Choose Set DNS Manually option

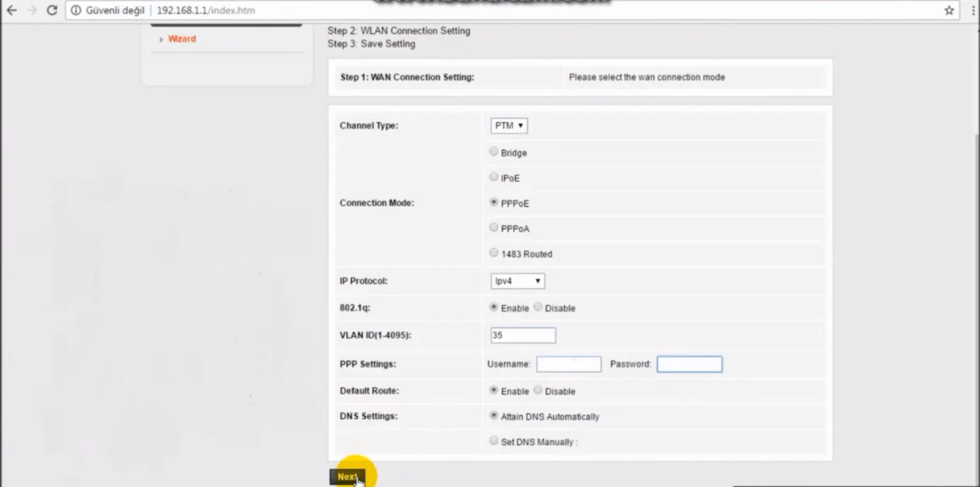click(494, 441)
